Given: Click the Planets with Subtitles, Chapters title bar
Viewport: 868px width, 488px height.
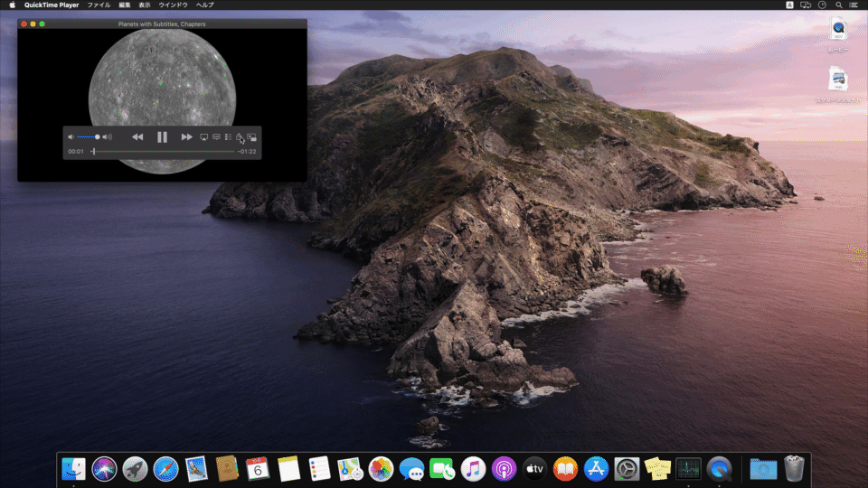Looking at the screenshot, I should (x=162, y=23).
